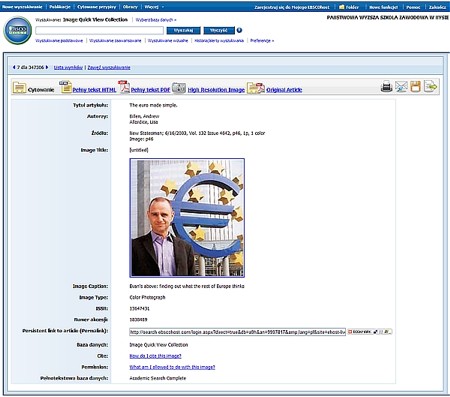Click the save floppy disk icon

415,87
